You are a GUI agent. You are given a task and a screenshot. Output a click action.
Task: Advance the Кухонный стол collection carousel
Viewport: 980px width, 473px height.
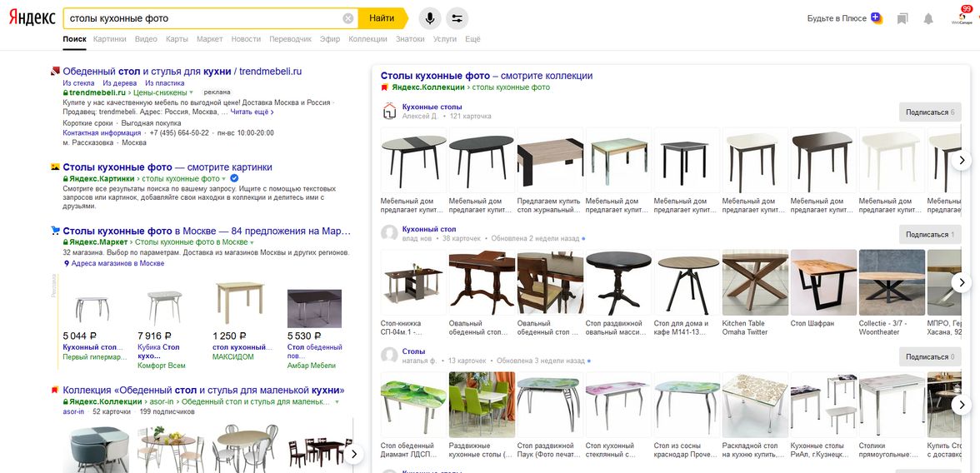tap(962, 282)
